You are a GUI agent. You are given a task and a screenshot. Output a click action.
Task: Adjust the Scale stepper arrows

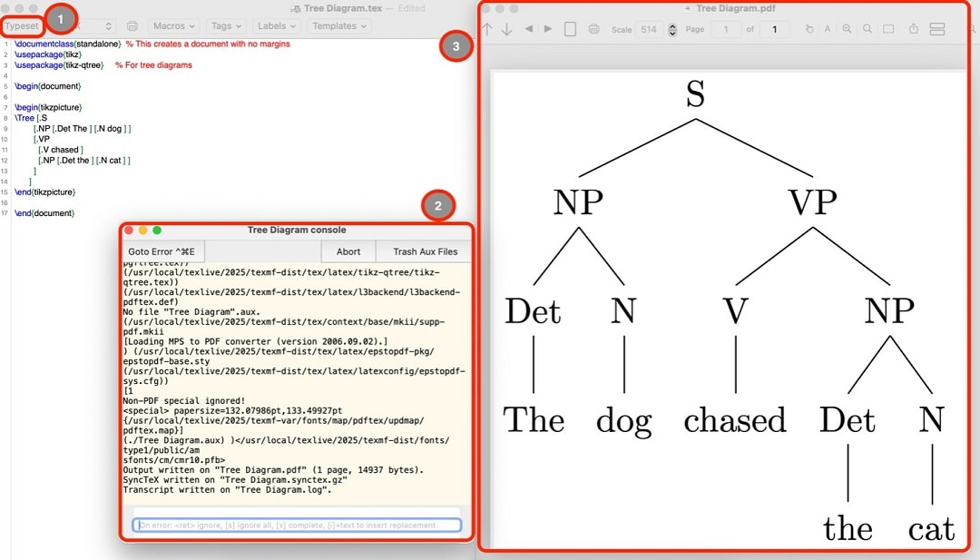[x=672, y=29]
